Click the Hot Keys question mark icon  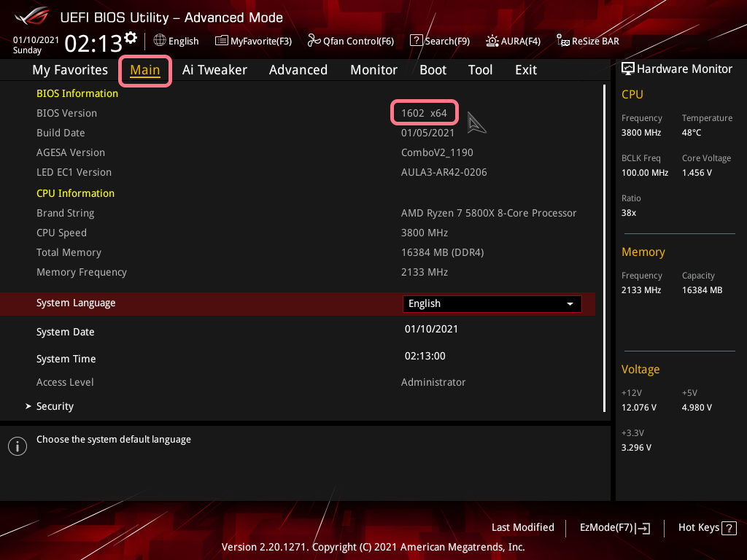click(x=729, y=528)
